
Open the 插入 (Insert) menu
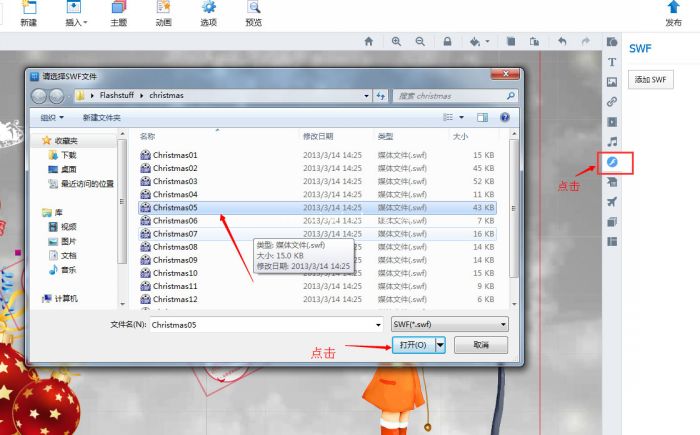click(x=75, y=13)
